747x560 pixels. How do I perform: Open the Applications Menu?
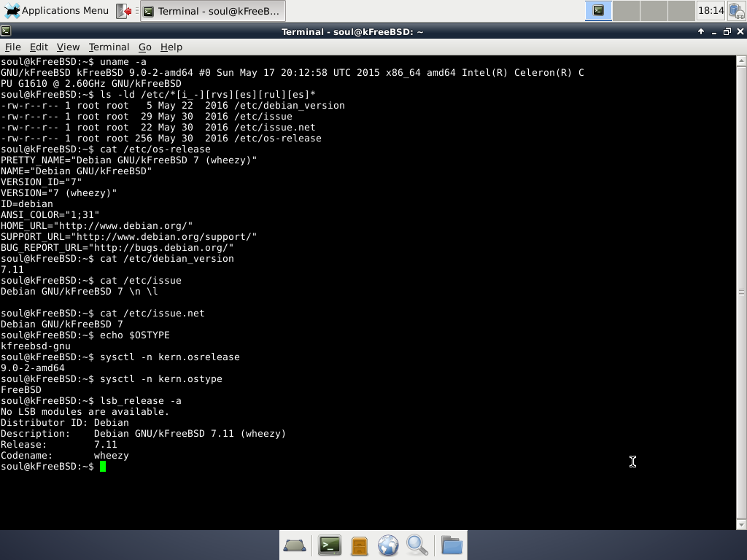tap(55, 10)
